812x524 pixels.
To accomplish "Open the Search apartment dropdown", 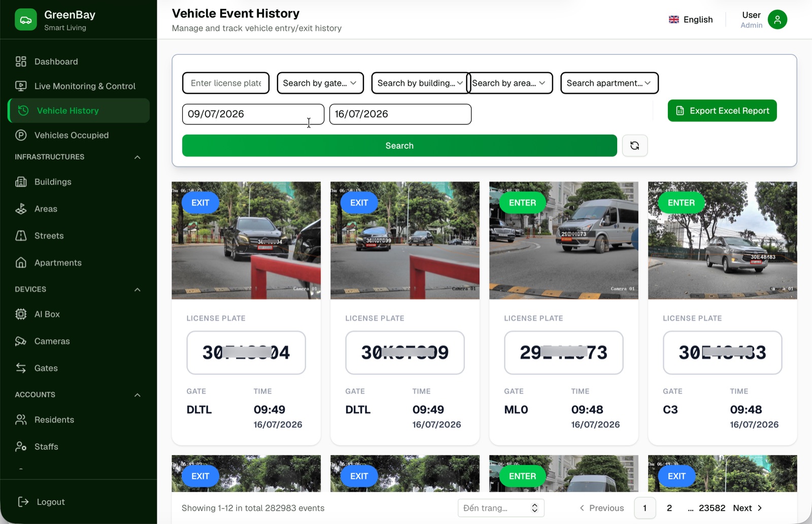I will point(610,83).
